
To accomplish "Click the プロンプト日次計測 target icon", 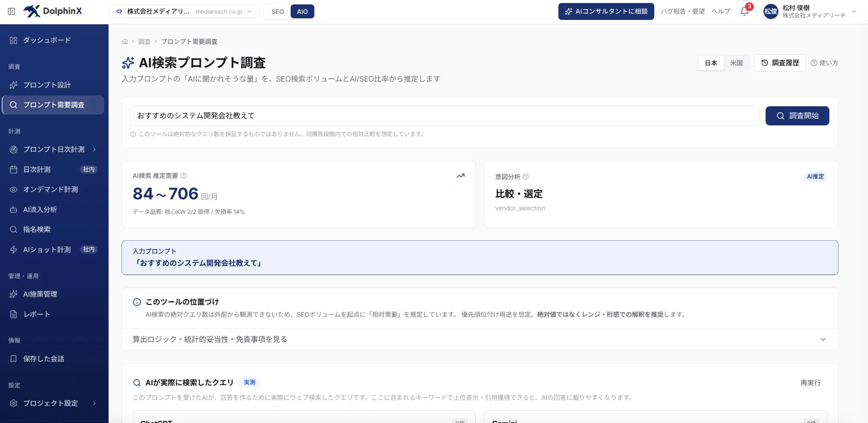I will 13,149.
